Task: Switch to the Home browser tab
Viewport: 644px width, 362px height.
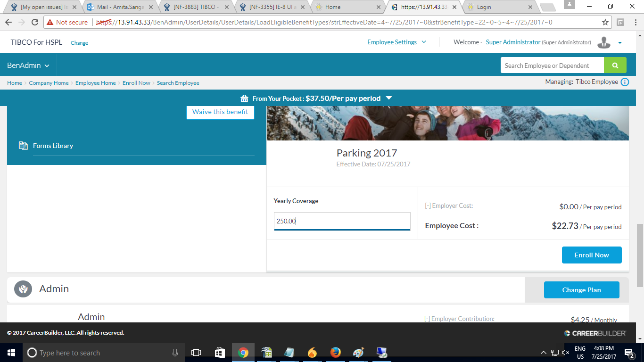Action: (348, 7)
